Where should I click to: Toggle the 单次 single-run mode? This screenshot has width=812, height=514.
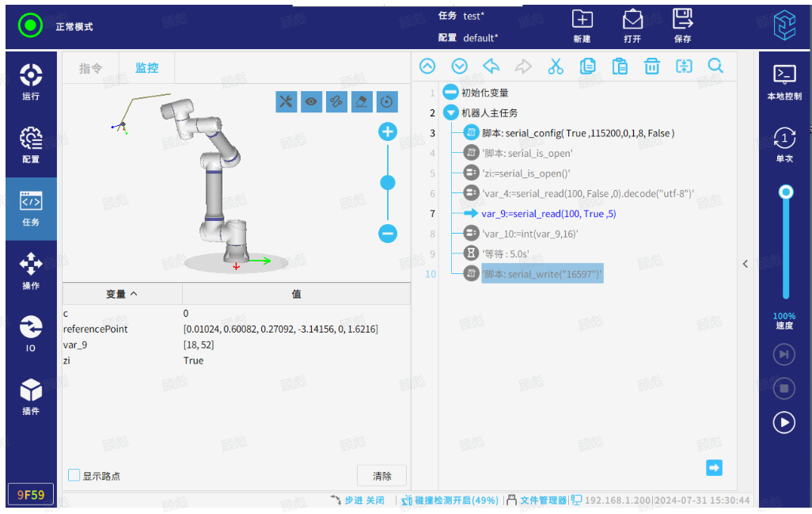click(784, 144)
